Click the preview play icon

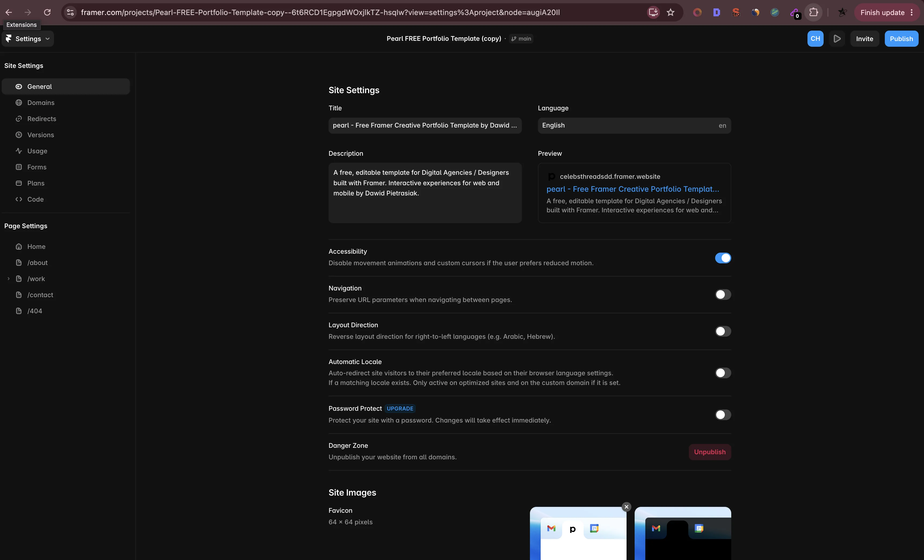(x=837, y=39)
